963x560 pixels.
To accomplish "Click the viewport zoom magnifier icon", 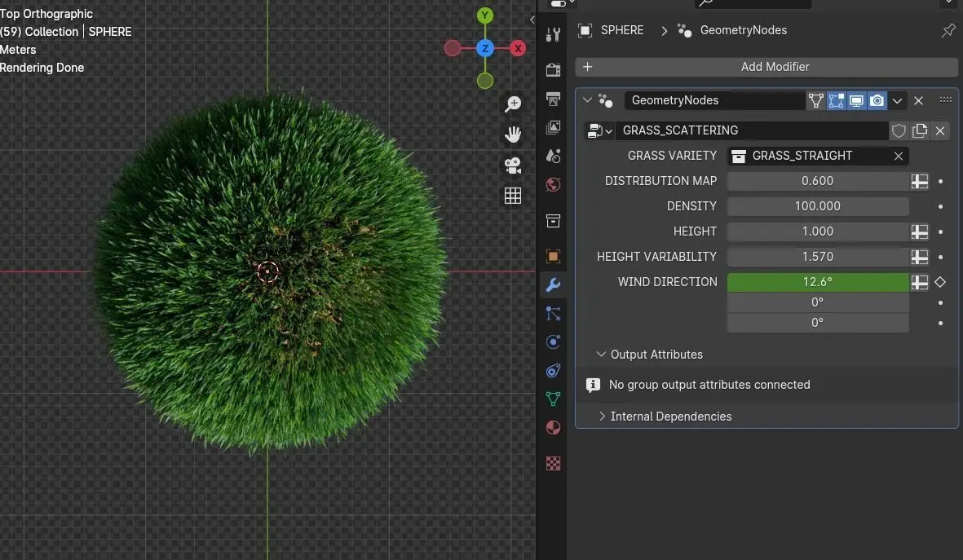I will coord(513,104).
